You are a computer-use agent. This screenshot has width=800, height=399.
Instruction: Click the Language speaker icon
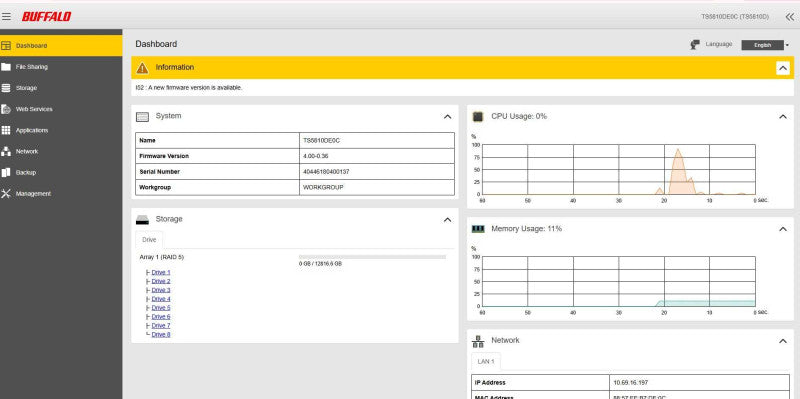tap(695, 45)
